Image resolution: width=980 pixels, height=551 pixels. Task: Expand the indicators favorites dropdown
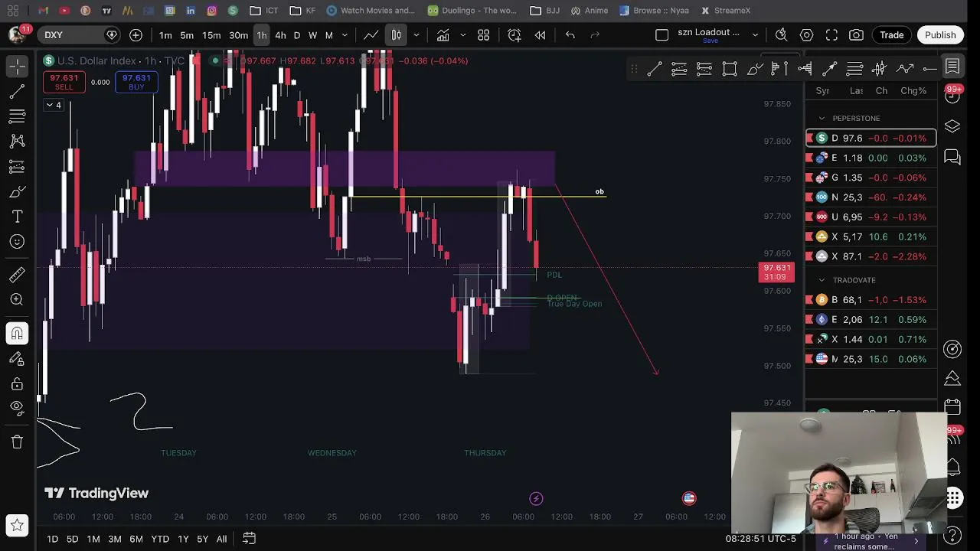point(462,35)
